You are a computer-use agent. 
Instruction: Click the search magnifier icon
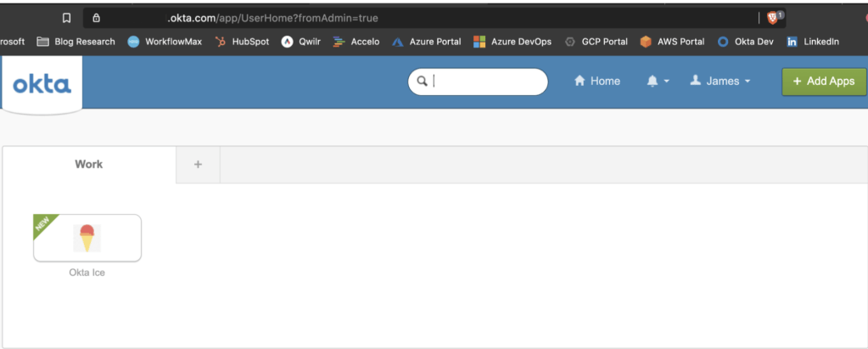point(421,82)
